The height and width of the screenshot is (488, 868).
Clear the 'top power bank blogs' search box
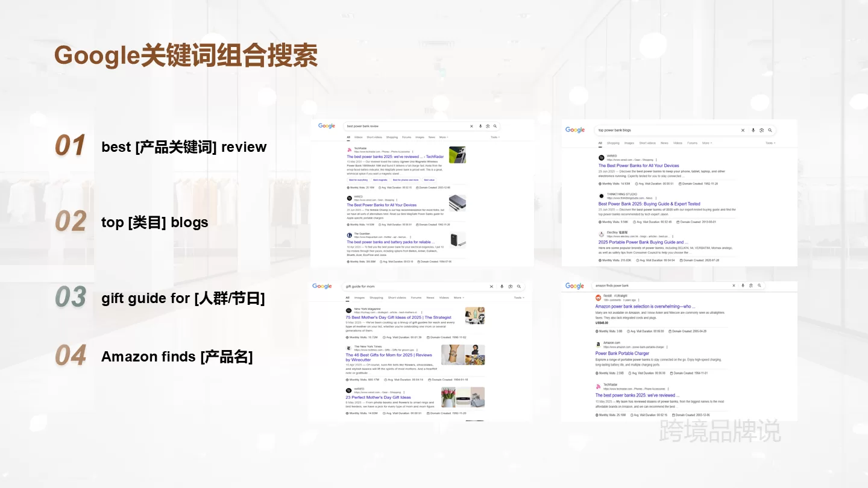click(x=743, y=130)
